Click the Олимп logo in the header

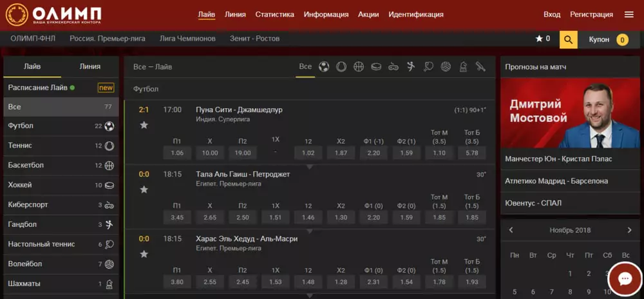(53, 14)
